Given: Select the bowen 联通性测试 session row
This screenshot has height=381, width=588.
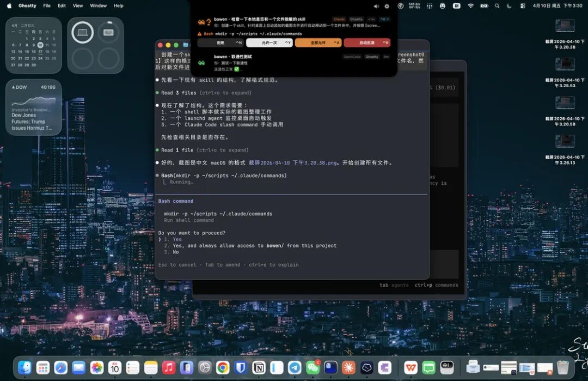Looking at the screenshot, I should pos(294,63).
